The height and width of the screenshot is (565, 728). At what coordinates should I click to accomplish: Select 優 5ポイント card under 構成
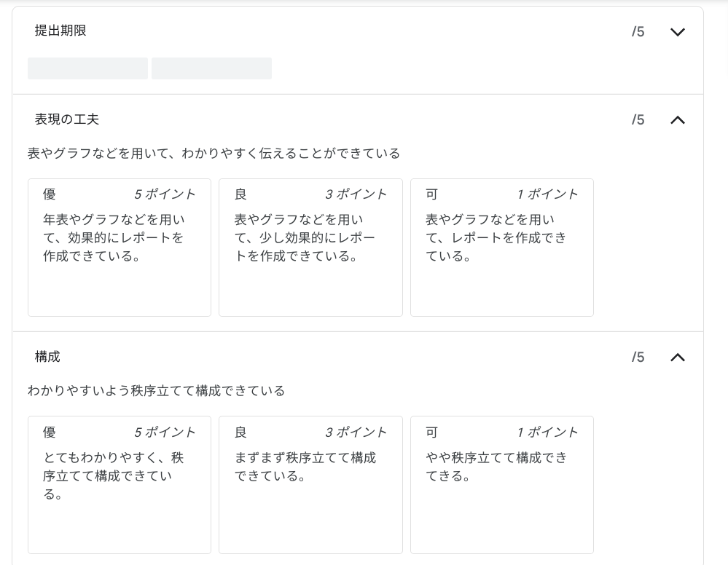click(x=120, y=485)
